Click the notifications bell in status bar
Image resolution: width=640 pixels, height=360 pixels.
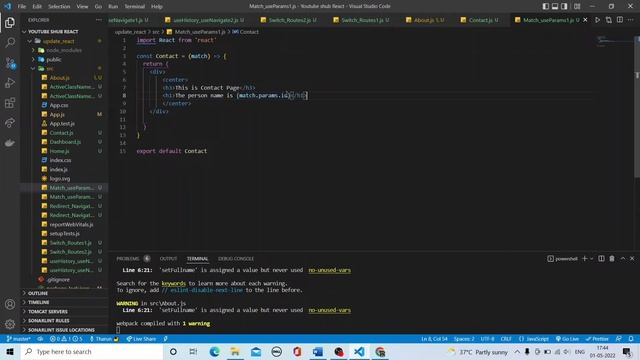[631, 339]
